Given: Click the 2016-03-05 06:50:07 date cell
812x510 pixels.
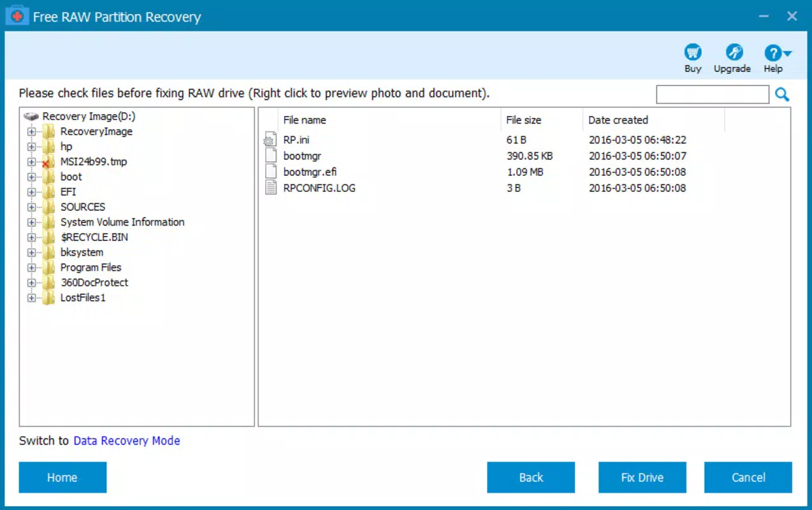Looking at the screenshot, I should pos(637,156).
